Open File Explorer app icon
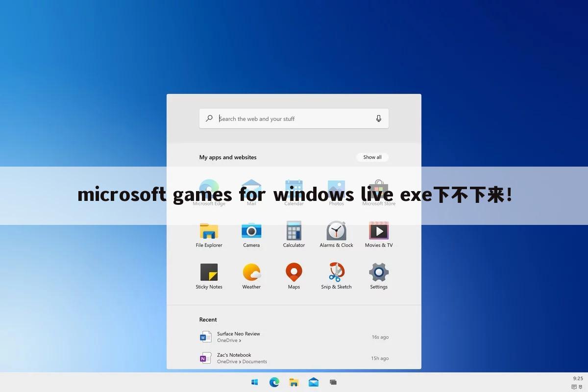 coord(209,231)
